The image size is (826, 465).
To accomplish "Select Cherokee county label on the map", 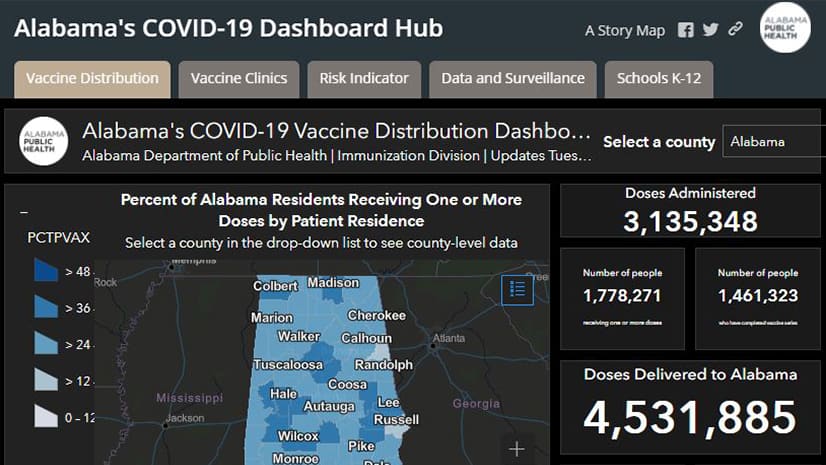I will tap(377, 315).
